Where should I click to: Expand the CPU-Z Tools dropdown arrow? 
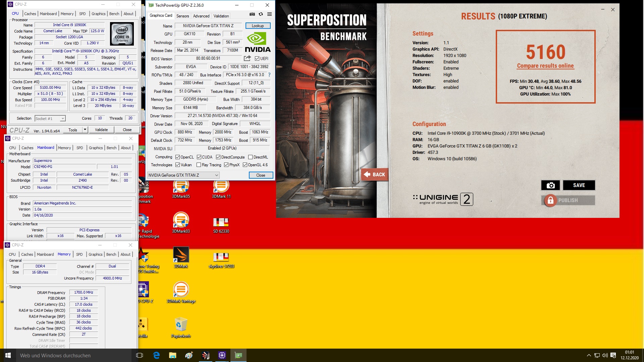click(x=85, y=130)
